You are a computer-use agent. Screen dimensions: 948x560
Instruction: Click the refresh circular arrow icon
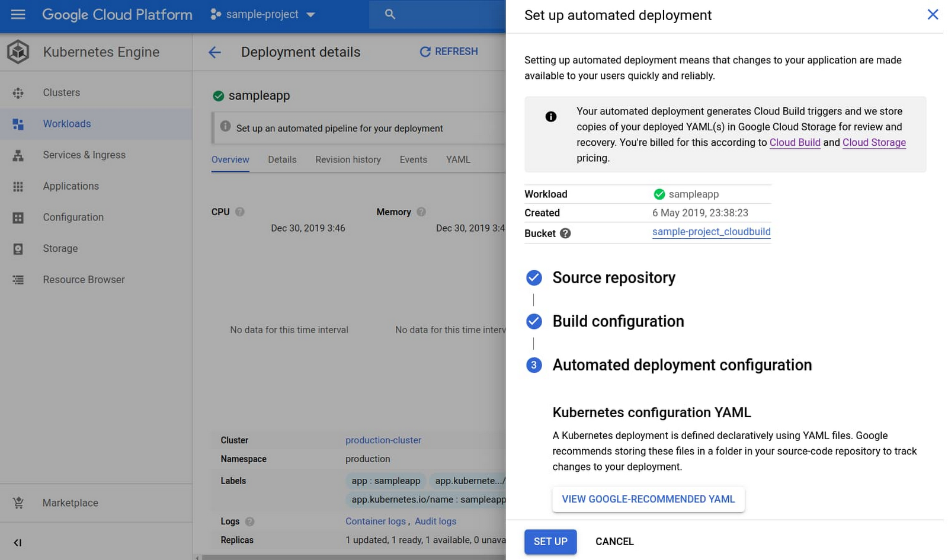tap(425, 52)
